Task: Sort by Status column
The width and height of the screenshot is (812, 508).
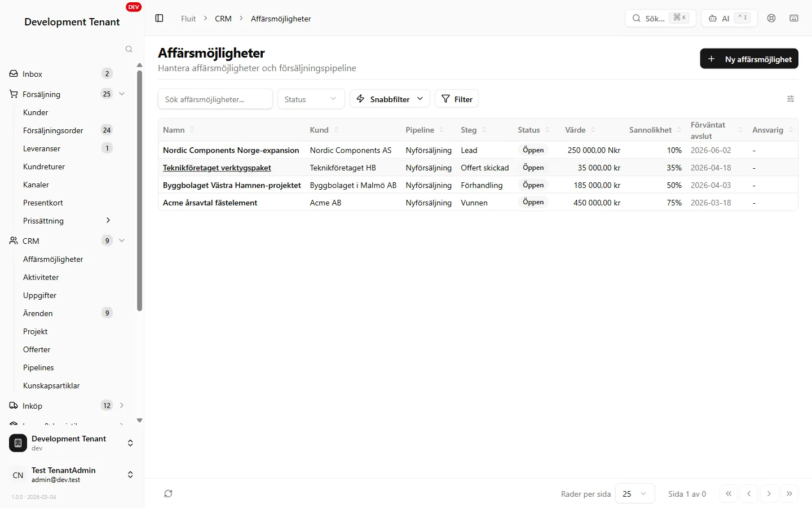Action: (533, 130)
